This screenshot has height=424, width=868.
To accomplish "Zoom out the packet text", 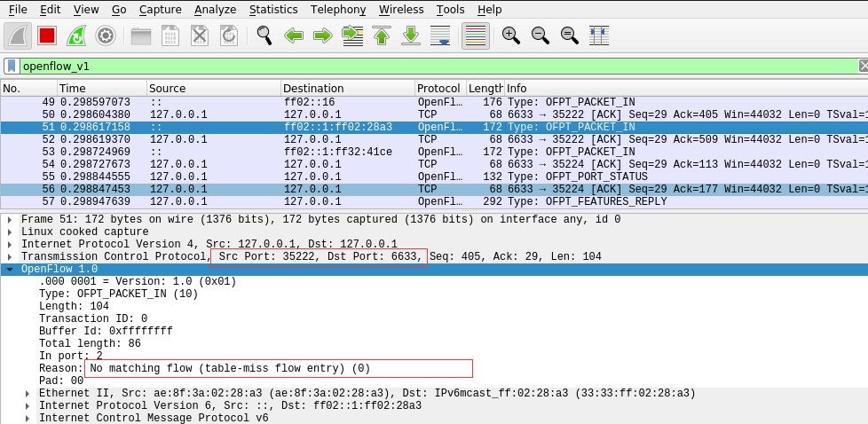I will click(x=541, y=36).
